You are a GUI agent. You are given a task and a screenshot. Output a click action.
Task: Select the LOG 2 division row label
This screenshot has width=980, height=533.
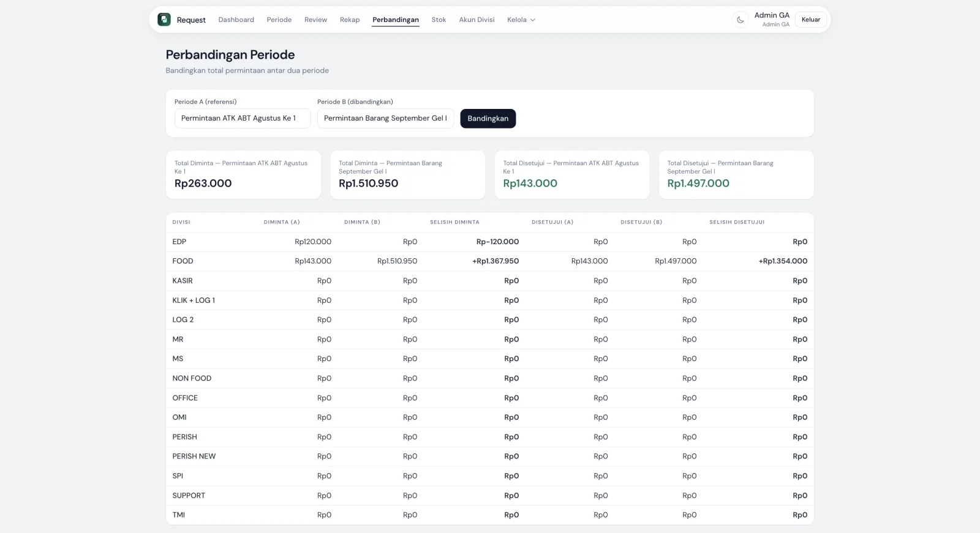pyautogui.click(x=183, y=320)
